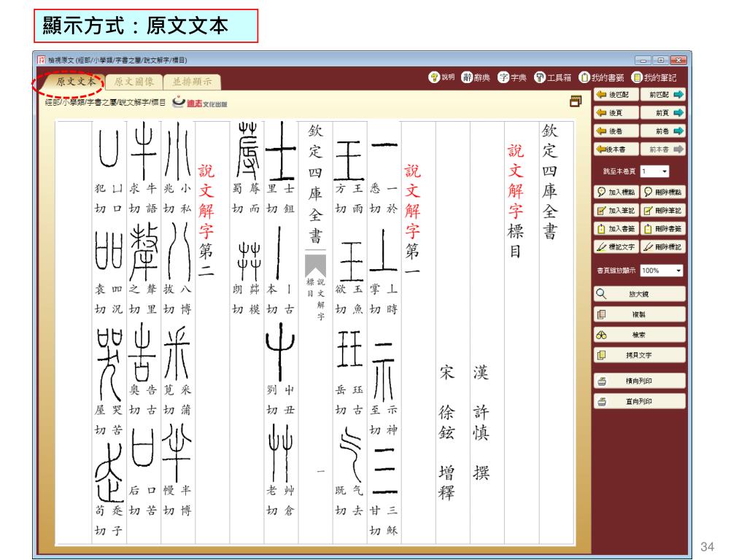Add a bookmark with 加入書籤
This screenshot has width=747, height=560.
tap(616, 229)
